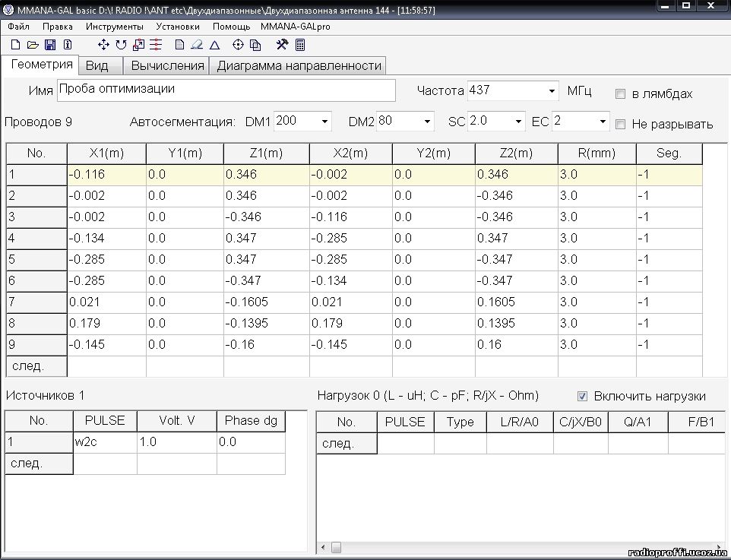Select wire row number 5 header

coord(36,260)
